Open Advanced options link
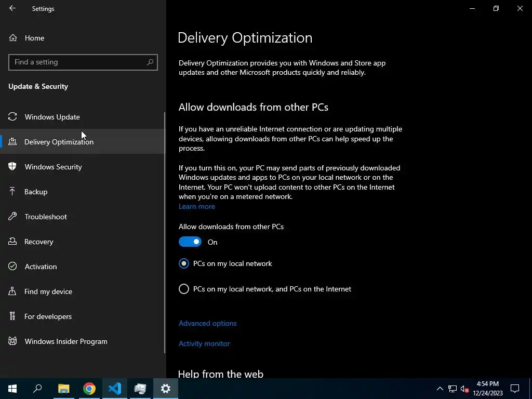The height and width of the screenshot is (399, 532). pyautogui.click(x=208, y=323)
